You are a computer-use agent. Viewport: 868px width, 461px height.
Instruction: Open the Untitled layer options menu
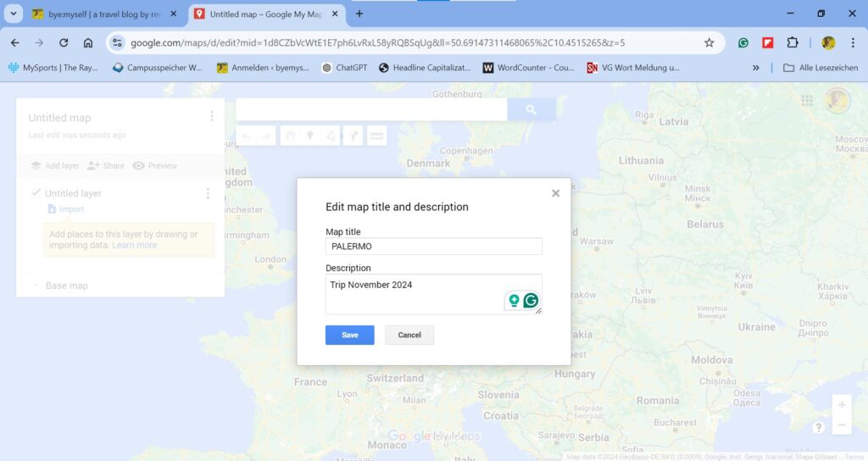[x=208, y=193]
